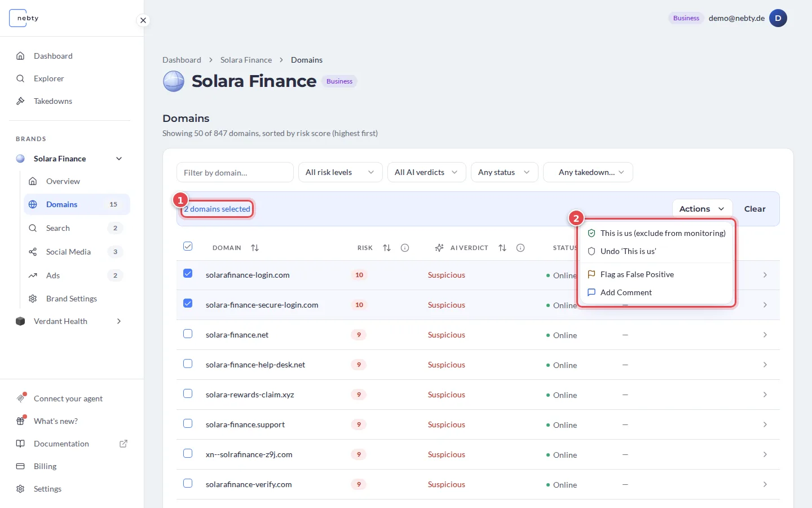Open the Any status dropdown
Viewport: 812px width, 508px height.
505,172
